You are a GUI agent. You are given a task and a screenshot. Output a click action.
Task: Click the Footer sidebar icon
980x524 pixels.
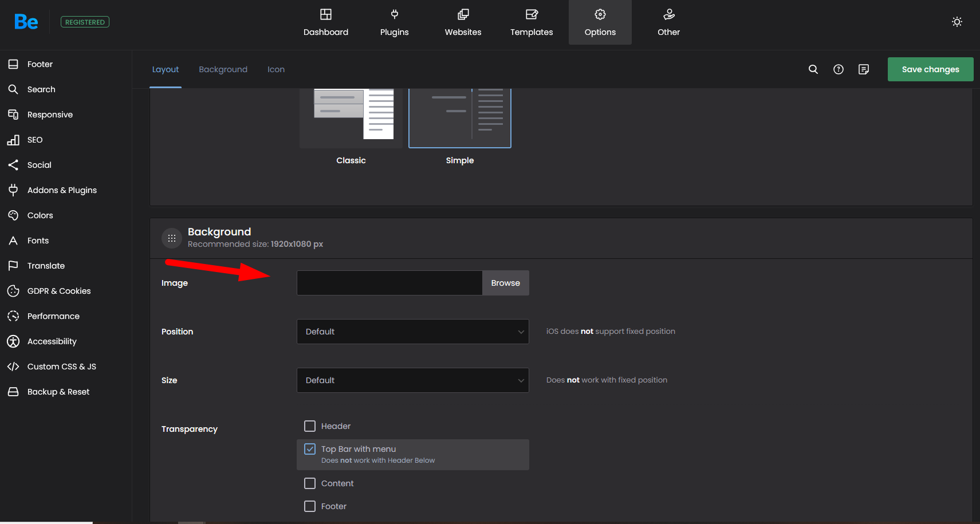click(13, 64)
